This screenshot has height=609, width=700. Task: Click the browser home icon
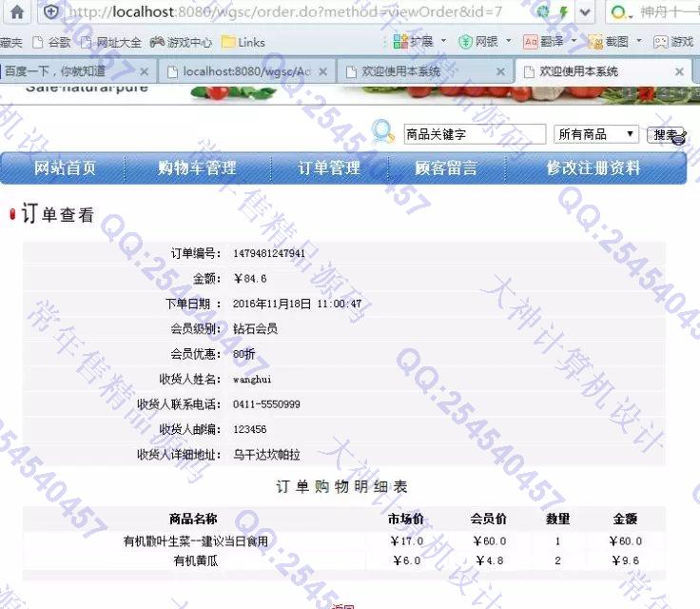[x=17, y=12]
